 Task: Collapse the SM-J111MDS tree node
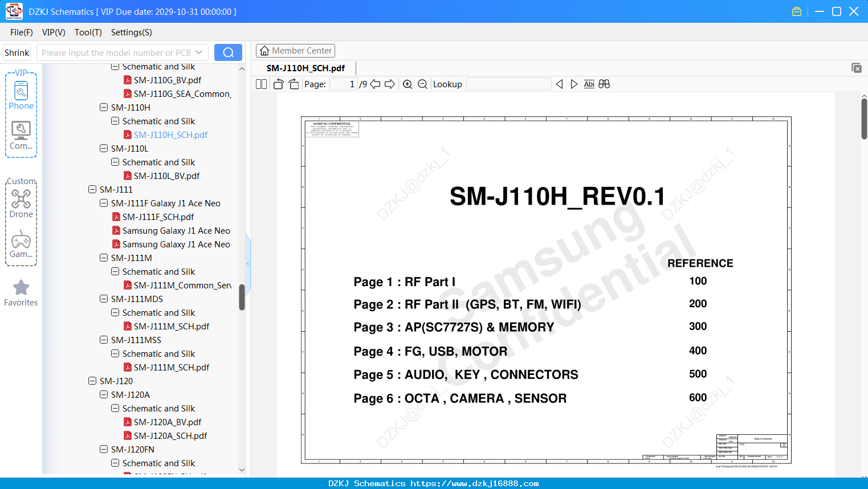(x=104, y=299)
